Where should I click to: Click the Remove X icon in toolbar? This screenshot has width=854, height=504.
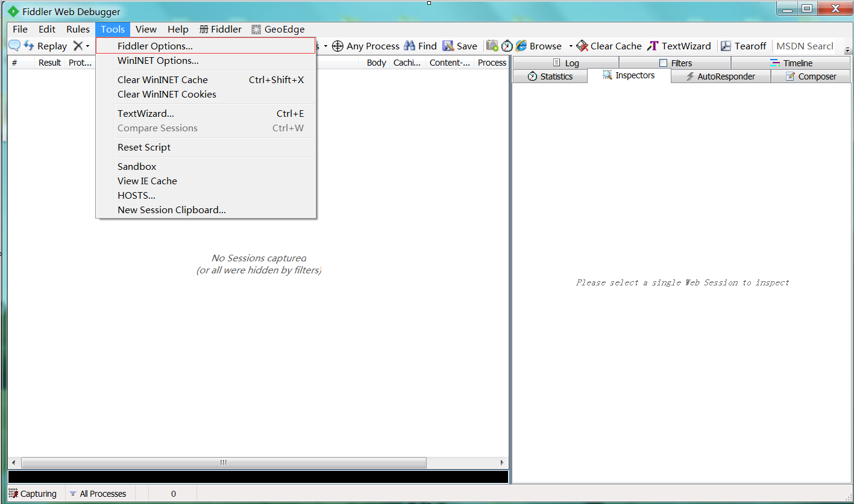pos(78,46)
